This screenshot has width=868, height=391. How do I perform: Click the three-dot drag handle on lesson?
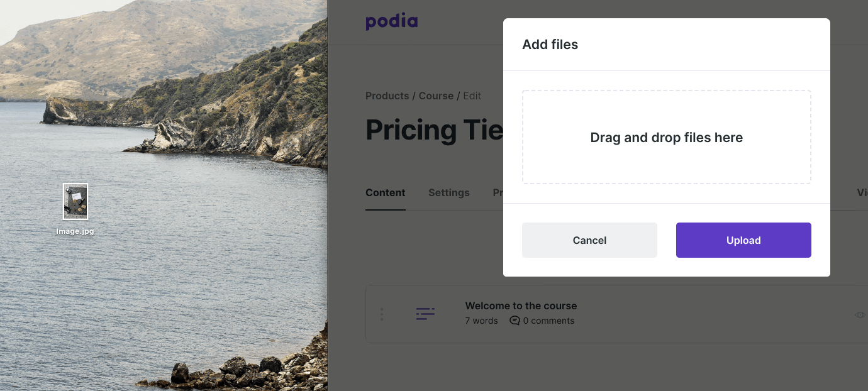click(382, 314)
